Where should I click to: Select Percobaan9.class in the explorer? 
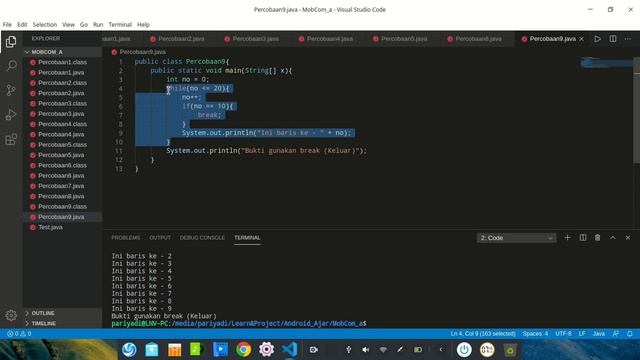62,207
